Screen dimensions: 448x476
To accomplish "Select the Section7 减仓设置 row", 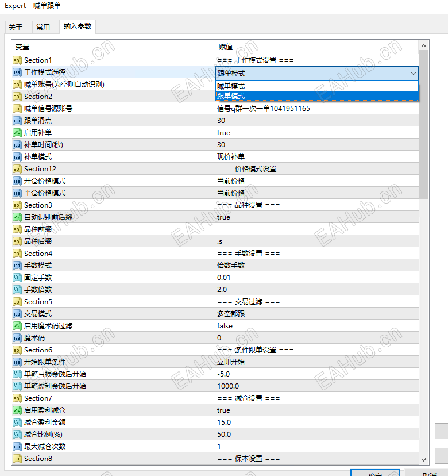I will pyautogui.click(x=215, y=398).
